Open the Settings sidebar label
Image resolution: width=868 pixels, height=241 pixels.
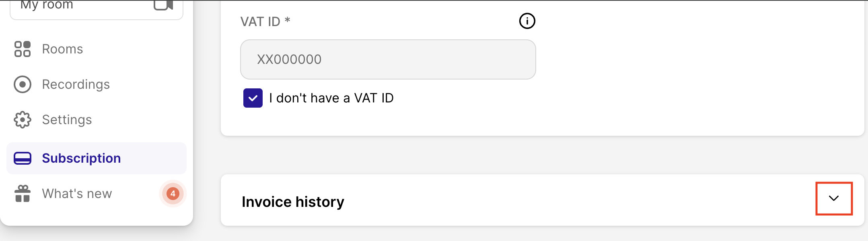coord(67,120)
